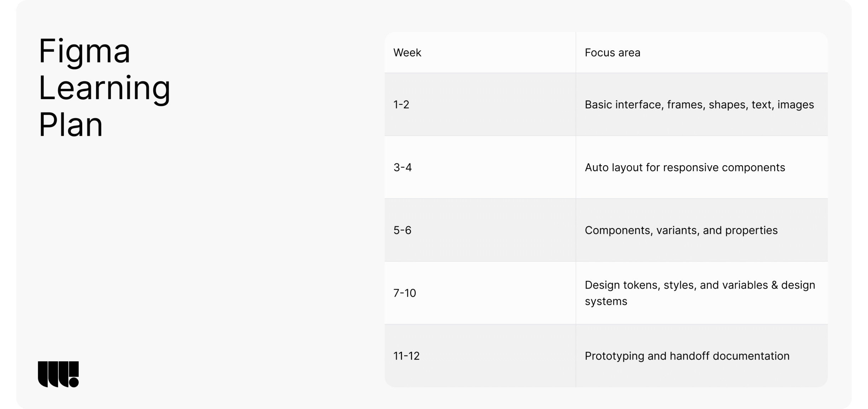Screen dimensions: 868x409
Task: Select the '7-10' week cell
Action: [404, 293]
